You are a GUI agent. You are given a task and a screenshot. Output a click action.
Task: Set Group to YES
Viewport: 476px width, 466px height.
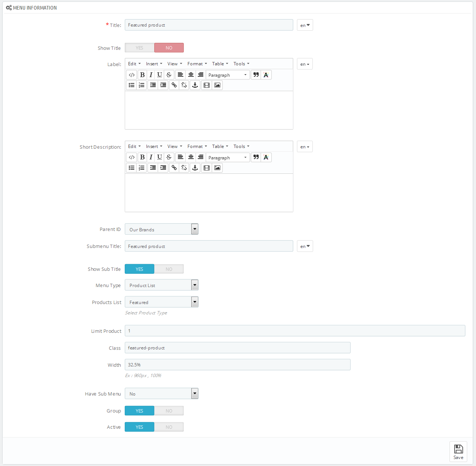(139, 411)
